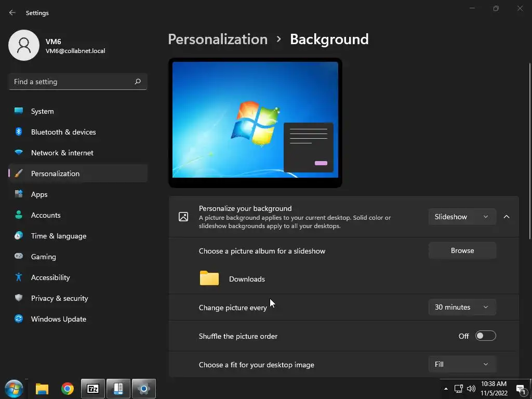The width and height of the screenshot is (532, 399).
Task: Open the Slideshow background type dropdown
Action: [462, 217]
